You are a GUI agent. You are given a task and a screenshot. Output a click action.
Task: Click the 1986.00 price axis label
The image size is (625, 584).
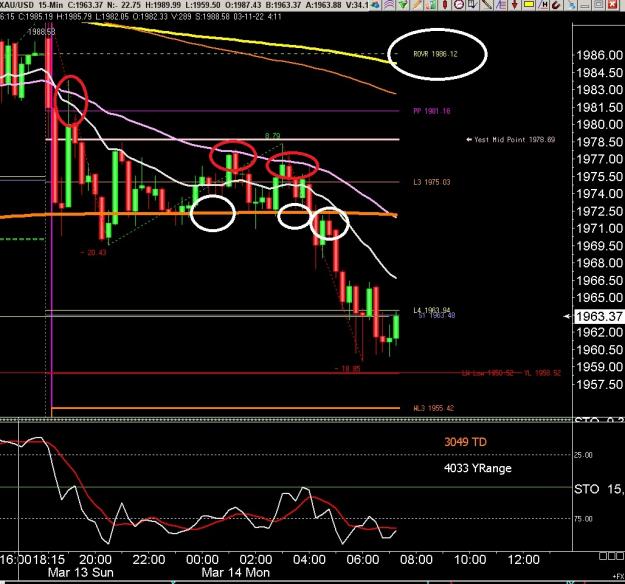(x=599, y=55)
